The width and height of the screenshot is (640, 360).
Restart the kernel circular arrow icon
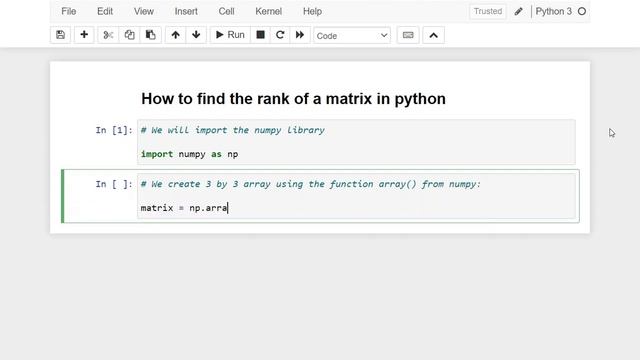point(280,35)
